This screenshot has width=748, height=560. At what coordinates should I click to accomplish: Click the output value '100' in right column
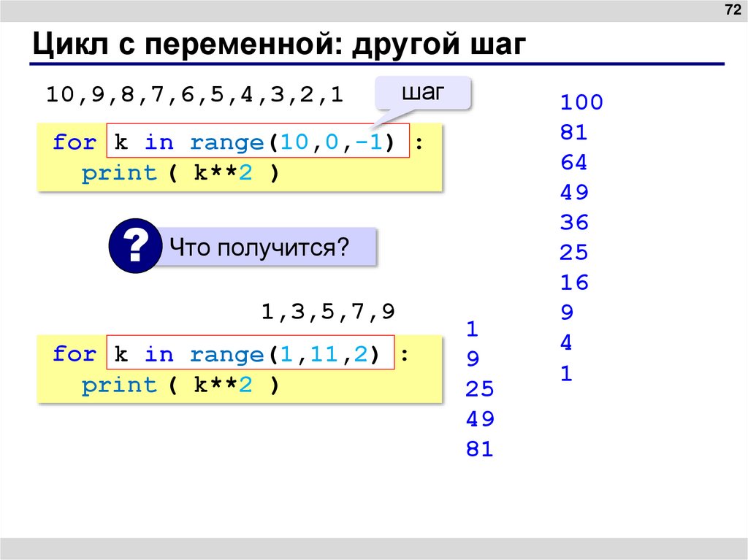coord(582,102)
